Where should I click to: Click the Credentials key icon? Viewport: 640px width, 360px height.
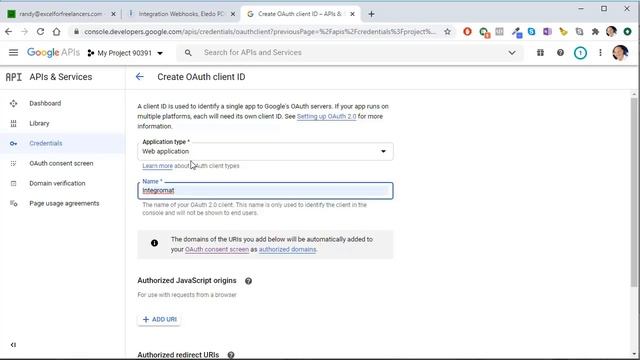click(x=13, y=143)
